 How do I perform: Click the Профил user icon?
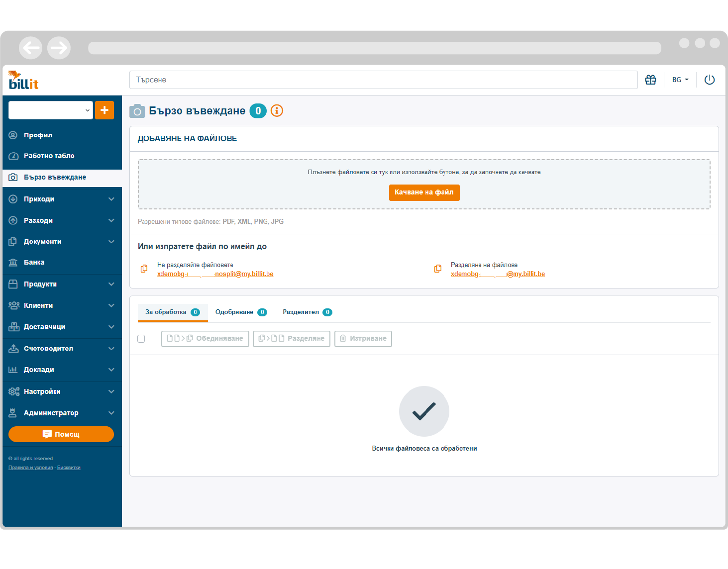13,135
